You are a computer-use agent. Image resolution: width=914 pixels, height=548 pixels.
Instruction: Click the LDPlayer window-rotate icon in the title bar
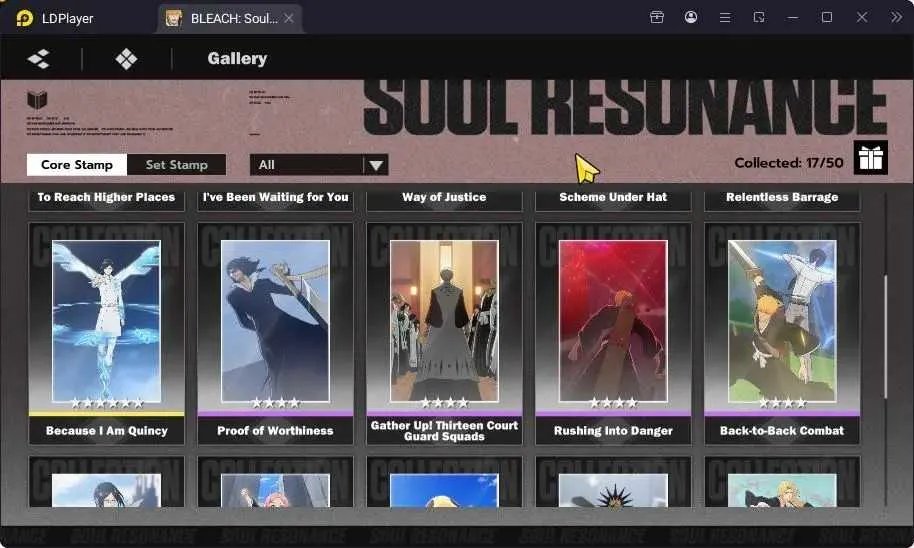tap(759, 17)
